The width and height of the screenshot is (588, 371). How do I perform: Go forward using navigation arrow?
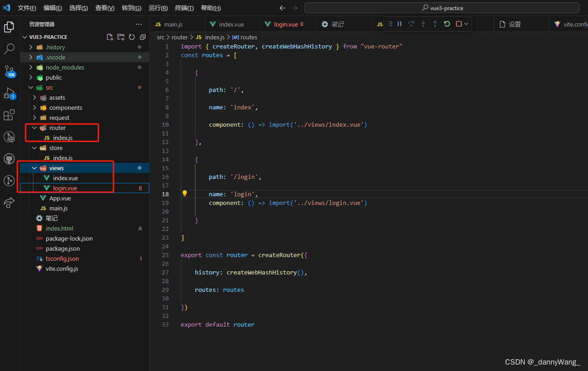point(294,8)
